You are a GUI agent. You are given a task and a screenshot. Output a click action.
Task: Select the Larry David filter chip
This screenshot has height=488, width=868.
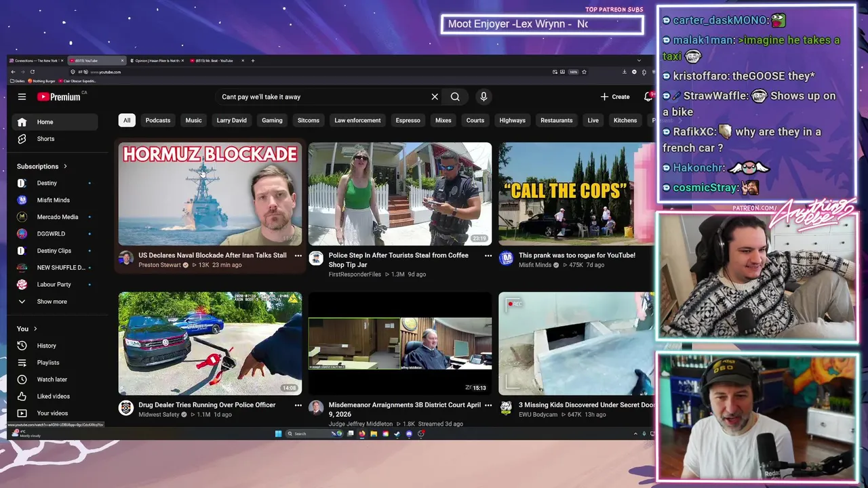[x=231, y=120]
